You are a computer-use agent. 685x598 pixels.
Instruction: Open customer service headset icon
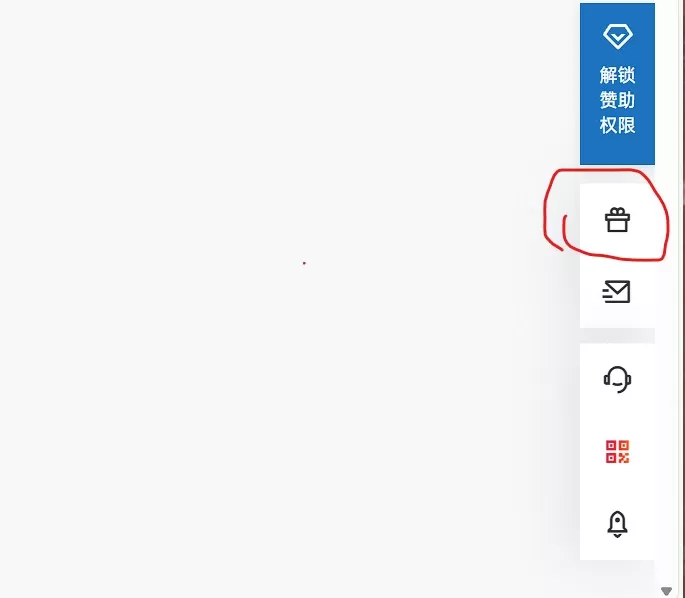pyautogui.click(x=617, y=379)
